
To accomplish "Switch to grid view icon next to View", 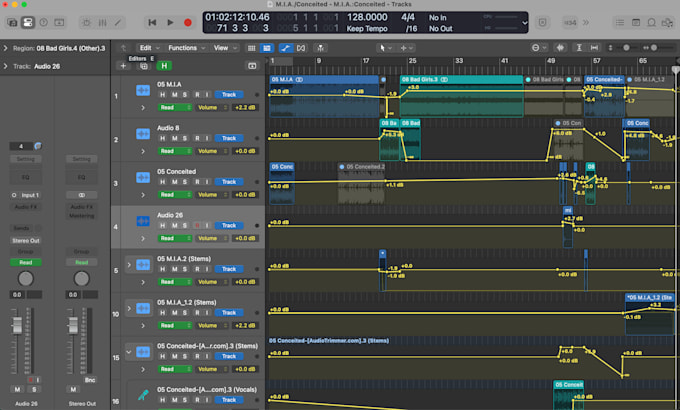I will (252, 48).
